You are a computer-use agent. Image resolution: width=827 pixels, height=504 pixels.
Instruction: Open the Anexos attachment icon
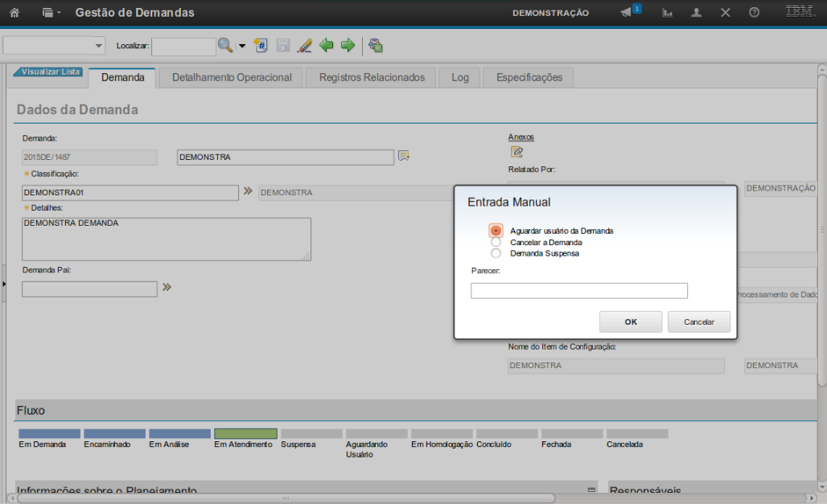[x=516, y=152]
